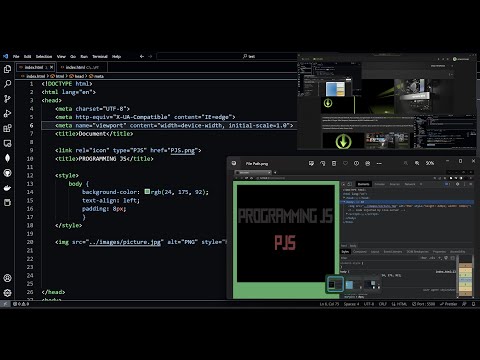Open the Edit menu

click(27, 56)
